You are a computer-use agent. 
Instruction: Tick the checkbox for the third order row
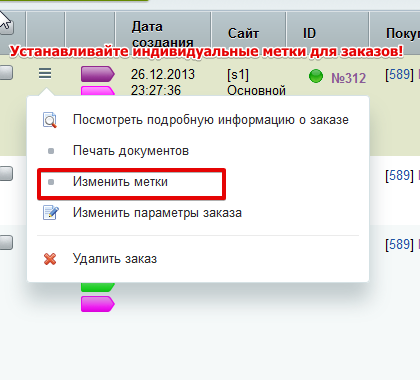tap(6, 242)
